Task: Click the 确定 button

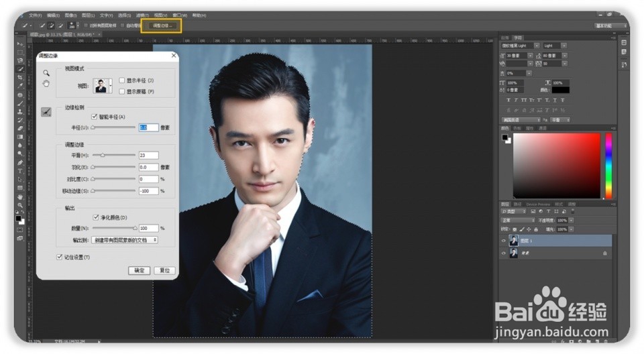Action: pos(140,270)
